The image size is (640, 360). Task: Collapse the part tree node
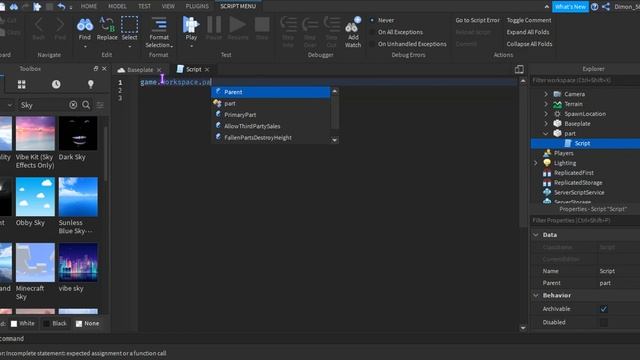pyautogui.click(x=546, y=133)
